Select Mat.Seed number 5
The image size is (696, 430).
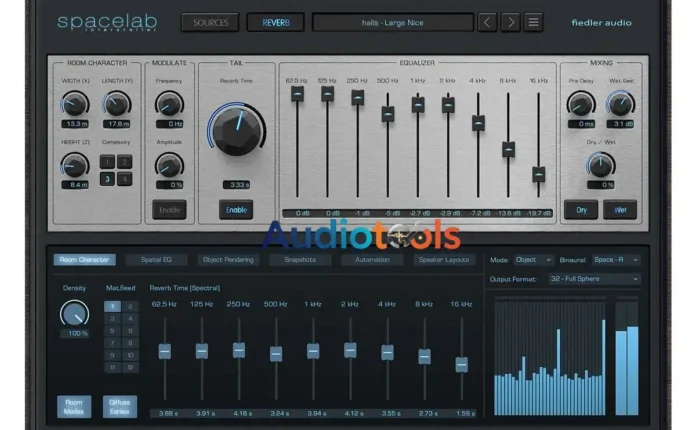[x=112, y=331]
